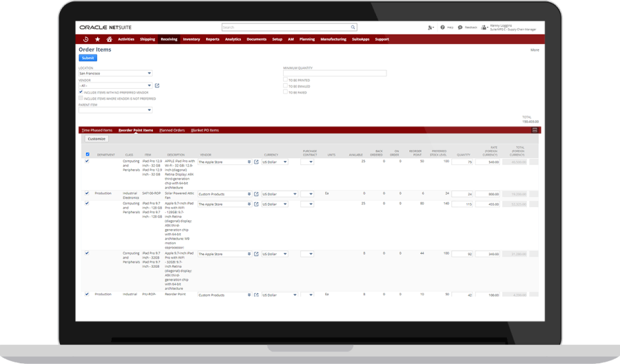
Task: Check the To Be Faxed box
Action: click(285, 92)
